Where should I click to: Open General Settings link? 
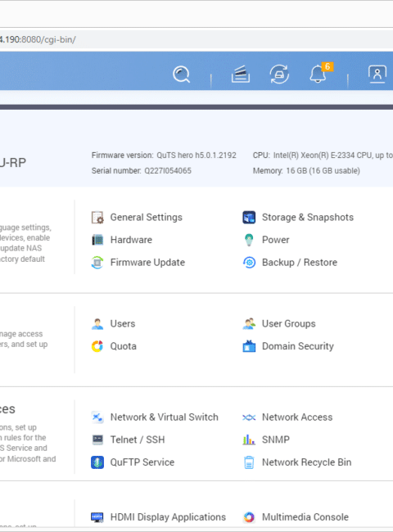(x=147, y=218)
